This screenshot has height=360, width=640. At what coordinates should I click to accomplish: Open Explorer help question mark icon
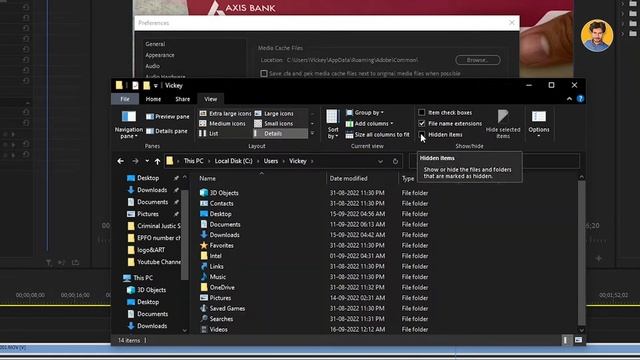pyautogui.click(x=580, y=99)
